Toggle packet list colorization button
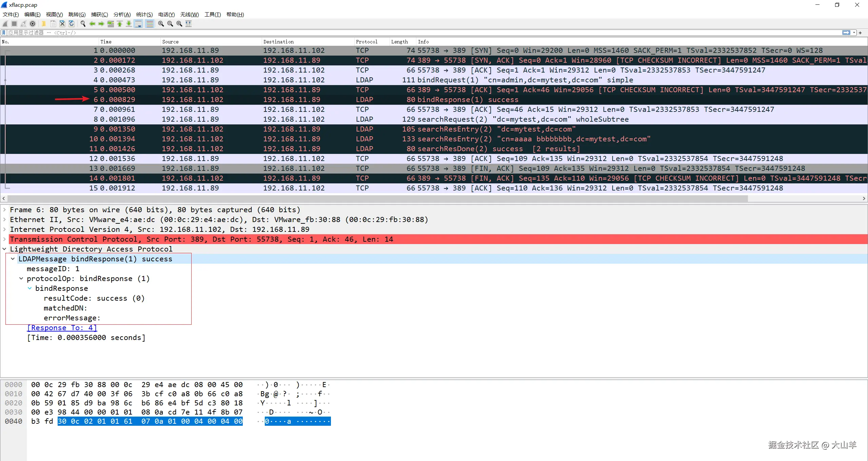Viewport: 868px width, 461px height. coord(150,24)
